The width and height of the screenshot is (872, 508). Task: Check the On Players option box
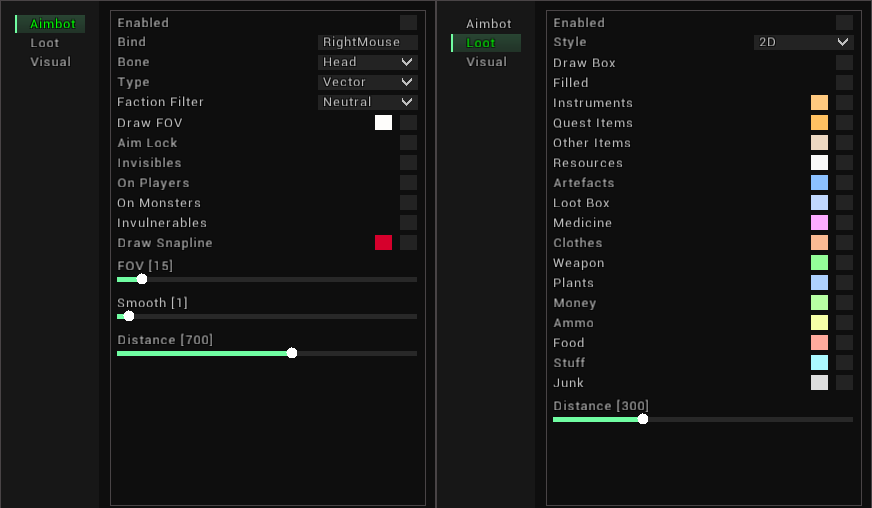(x=408, y=183)
